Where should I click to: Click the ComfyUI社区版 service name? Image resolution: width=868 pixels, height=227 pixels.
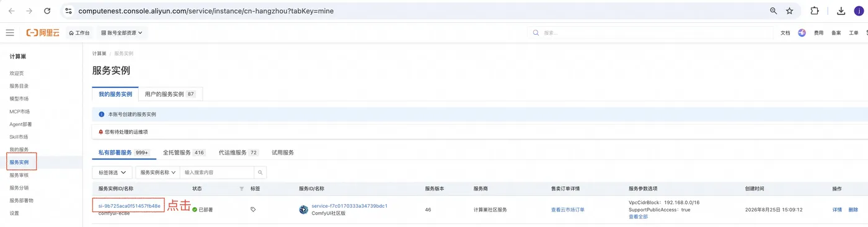[x=328, y=213]
